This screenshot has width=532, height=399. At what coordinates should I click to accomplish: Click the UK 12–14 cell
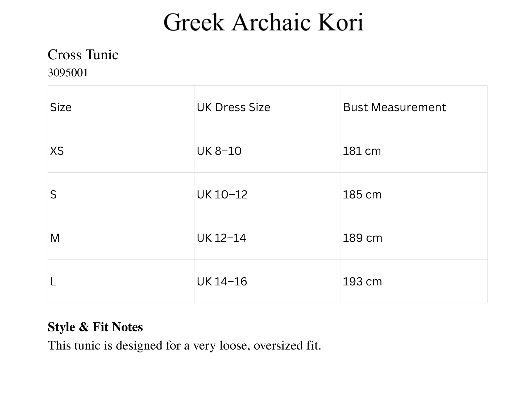click(221, 238)
